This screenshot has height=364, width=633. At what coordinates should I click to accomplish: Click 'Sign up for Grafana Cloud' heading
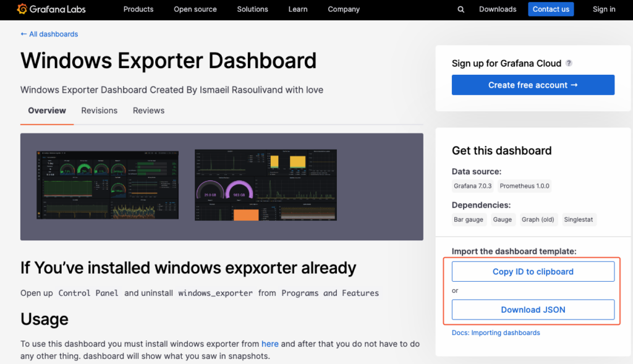(x=506, y=64)
